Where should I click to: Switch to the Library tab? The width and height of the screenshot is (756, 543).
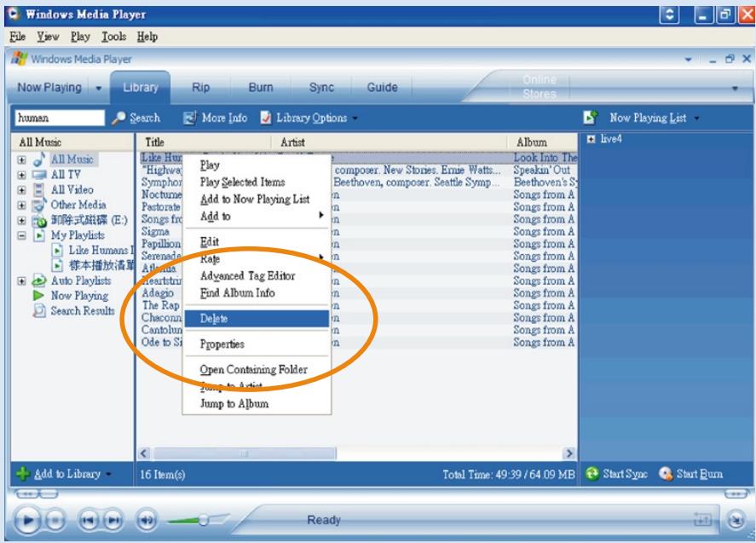(141, 87)
